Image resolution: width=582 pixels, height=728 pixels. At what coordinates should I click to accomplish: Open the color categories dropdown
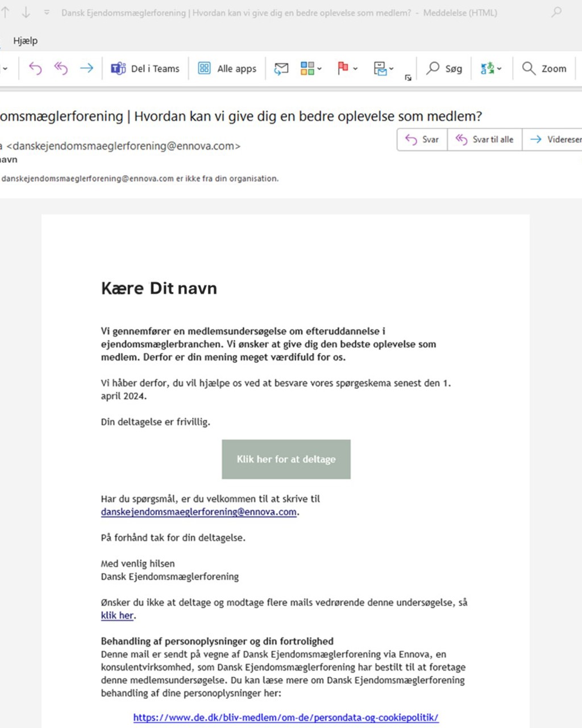click(x=311, y=69)
